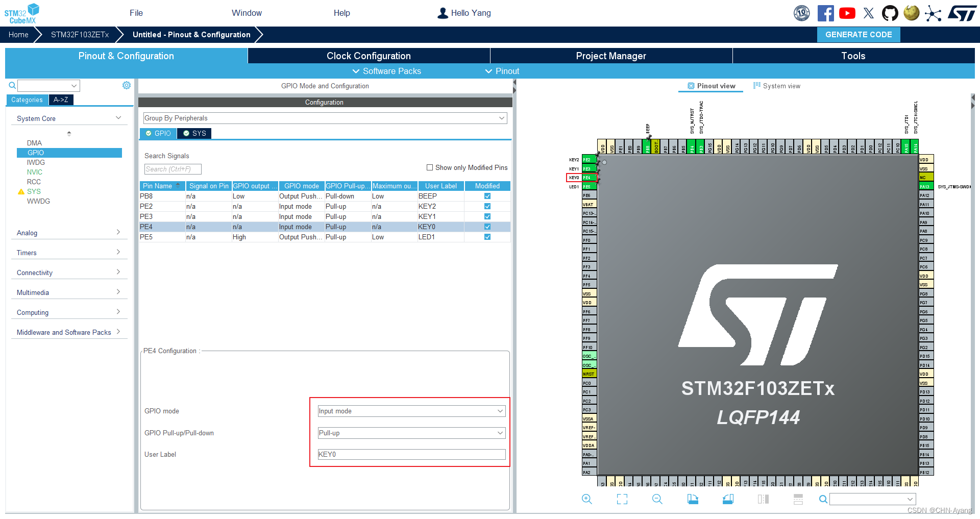980x519 pixels.
Task: Toggle Modified checkbox for PE5 row
Action: [x=487, y=237]
